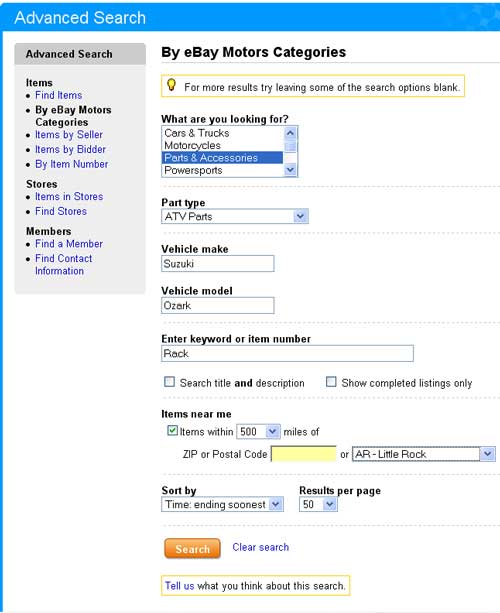500x613 pixels.
Task: Go to Items by Seller
Action: (x=69, y=135)
